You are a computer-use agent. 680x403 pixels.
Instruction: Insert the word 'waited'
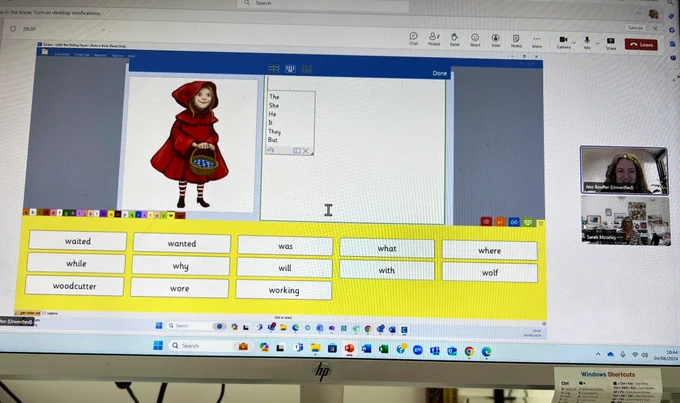pyautogui.click(x=78, y=241)
